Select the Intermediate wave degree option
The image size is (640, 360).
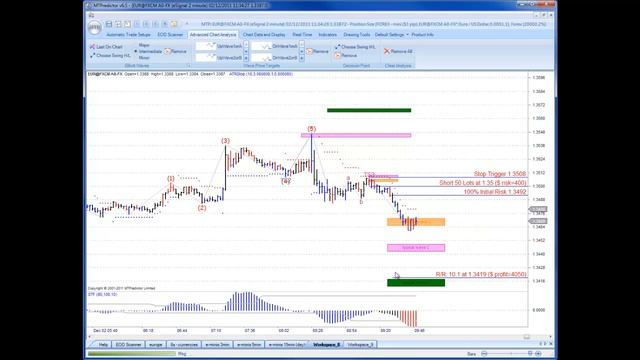[148, 51]
